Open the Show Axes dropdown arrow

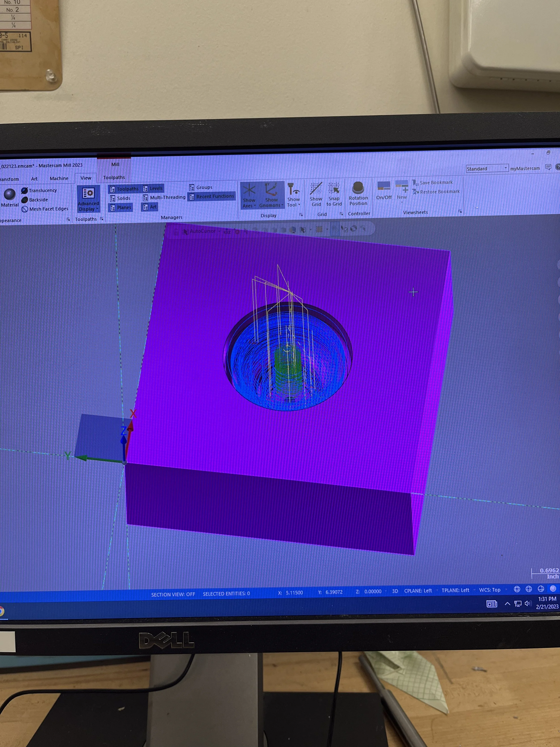(255, 206)
